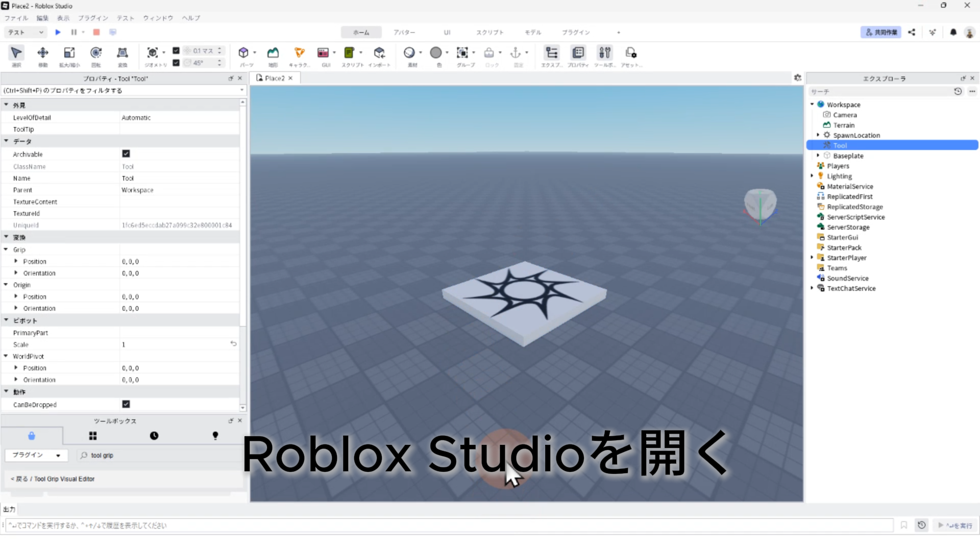Select the Rotate tool
The width and height of the screenshot is (980, 551).
point(96,53)
